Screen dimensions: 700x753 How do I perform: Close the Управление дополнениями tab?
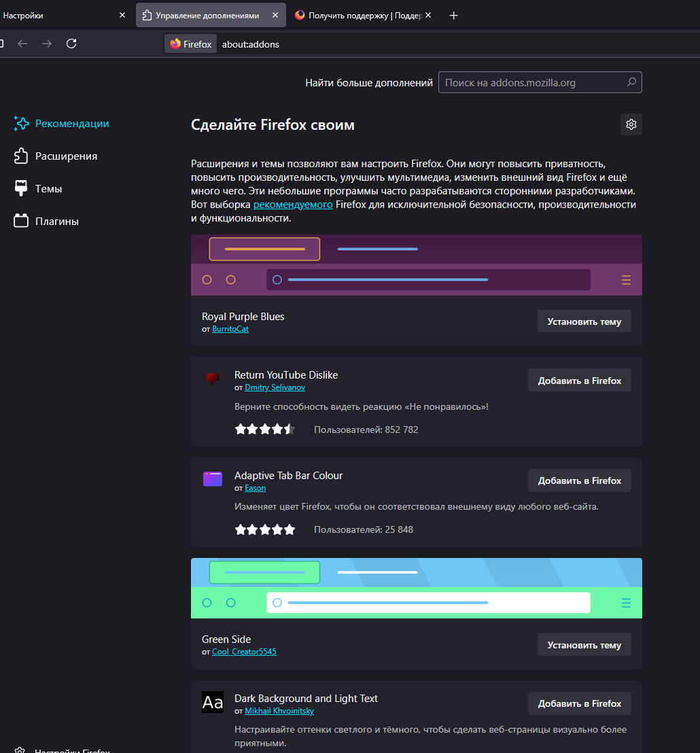275,15
